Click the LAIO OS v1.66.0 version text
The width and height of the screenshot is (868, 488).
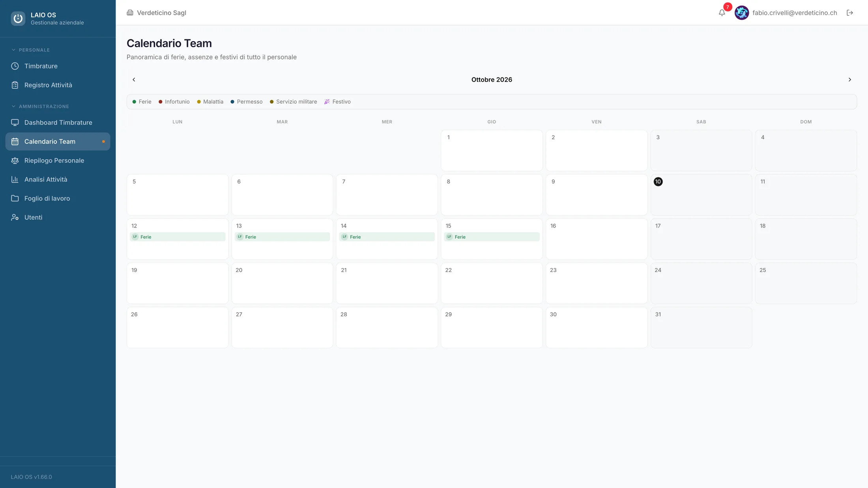(31, 477)
